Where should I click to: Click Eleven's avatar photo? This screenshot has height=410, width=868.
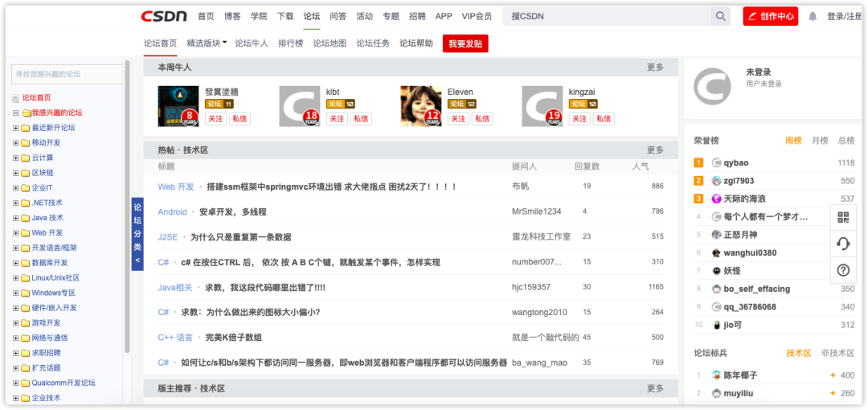coord(420,106)
